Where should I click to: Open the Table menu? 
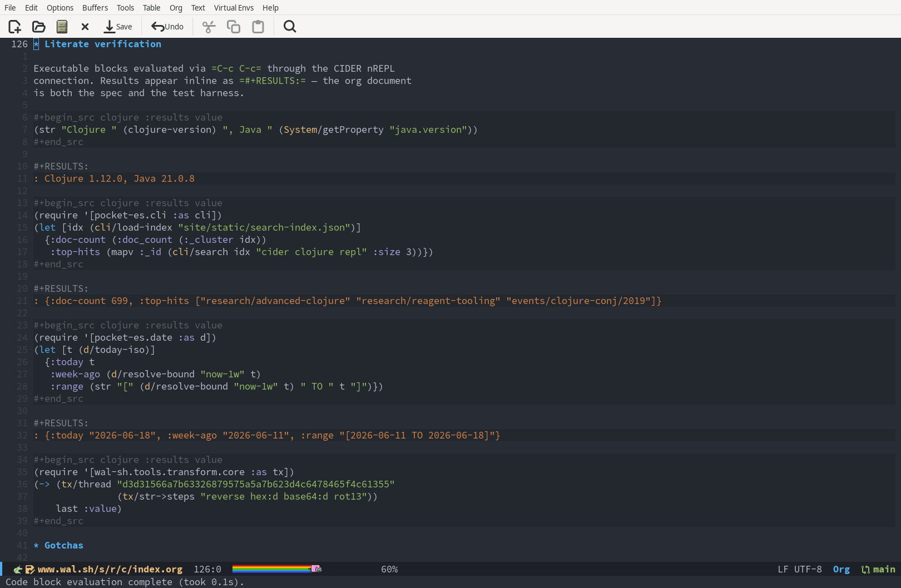151,8
